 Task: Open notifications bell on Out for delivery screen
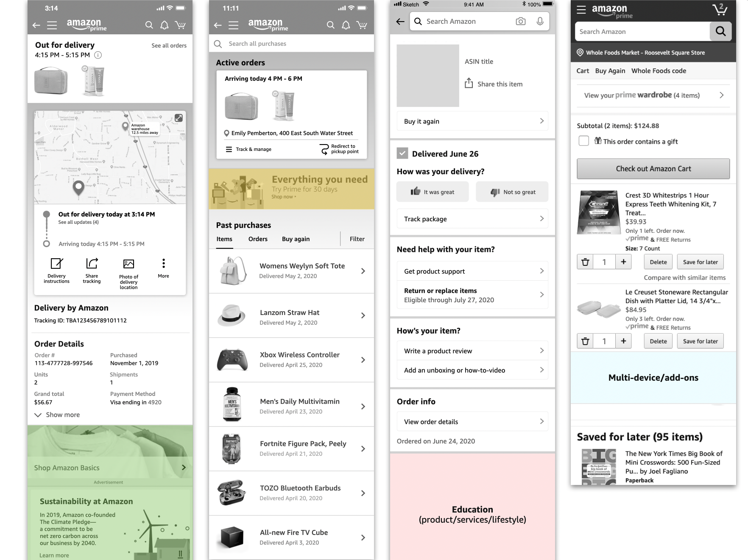point(165,25)
